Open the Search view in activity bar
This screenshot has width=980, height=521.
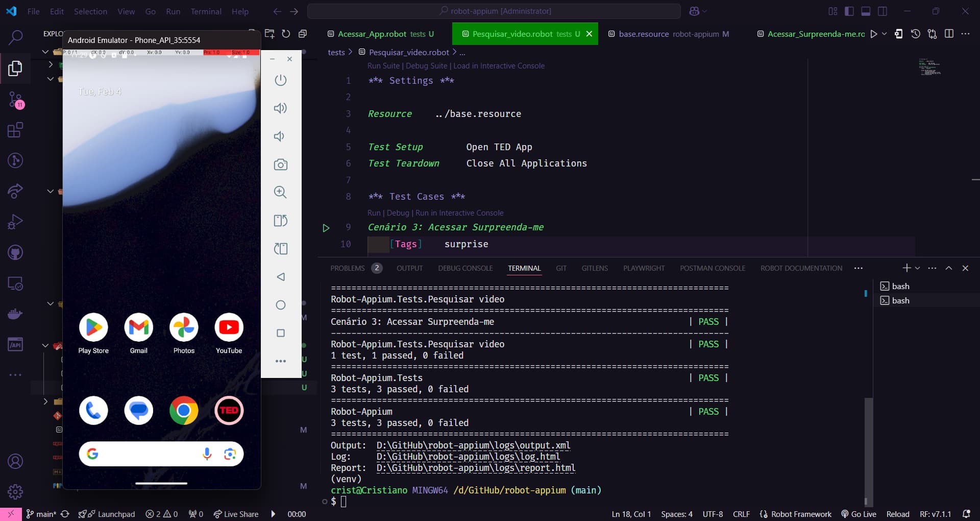[15, 37]
